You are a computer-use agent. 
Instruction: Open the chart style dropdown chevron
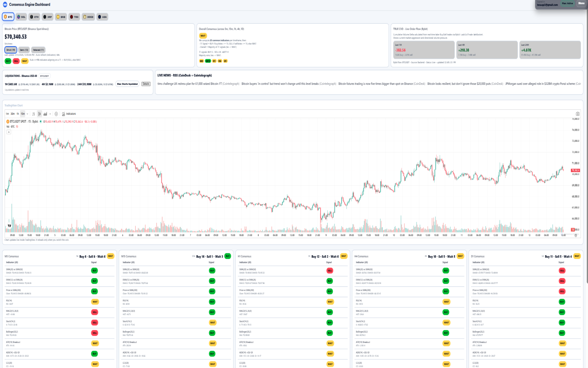(51, 114)
